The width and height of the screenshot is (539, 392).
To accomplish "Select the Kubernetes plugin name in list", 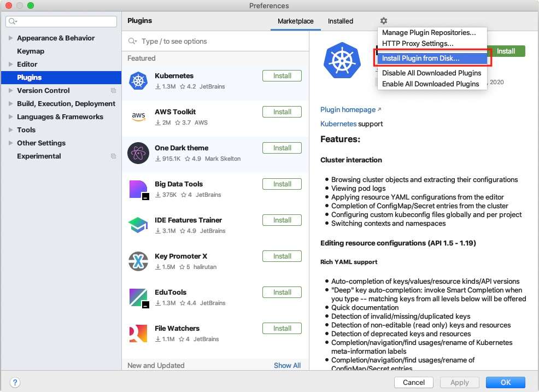I will tap(174, 75).
